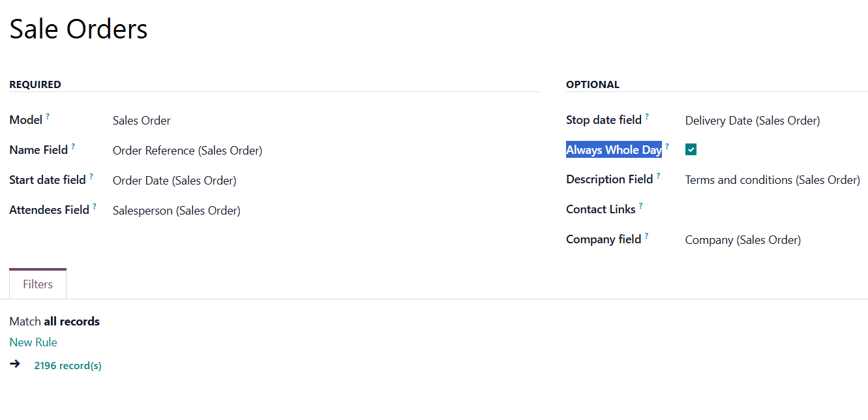Click the Contact Links help icon

(x=641, y=206)
